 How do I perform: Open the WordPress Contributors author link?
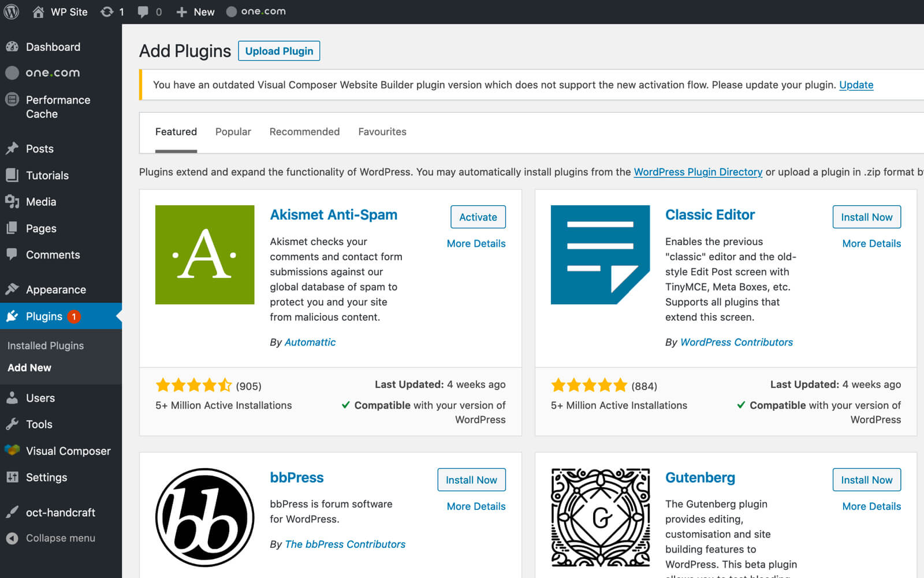[x=737, y=342]
